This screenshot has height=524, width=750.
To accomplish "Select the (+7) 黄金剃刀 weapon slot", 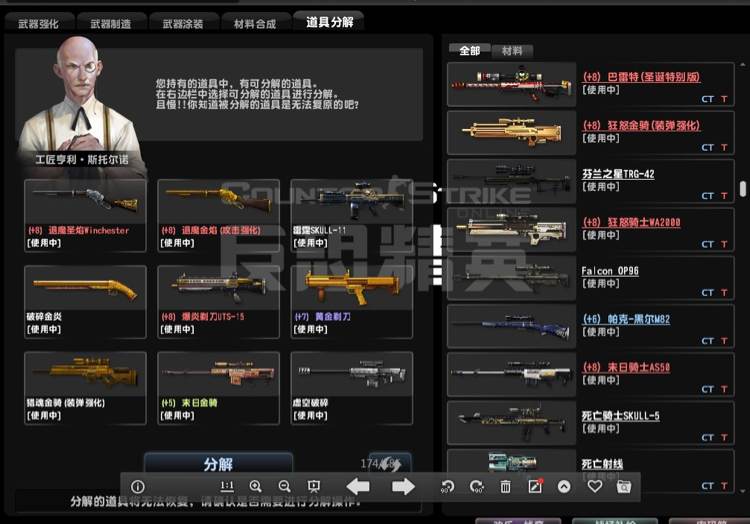I will pyautogui.click(x=352, y=302).
